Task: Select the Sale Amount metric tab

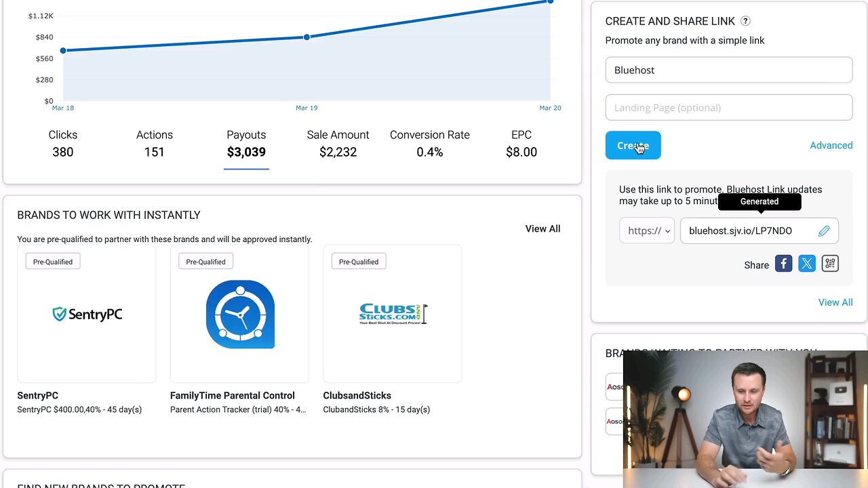Action: 338,144
